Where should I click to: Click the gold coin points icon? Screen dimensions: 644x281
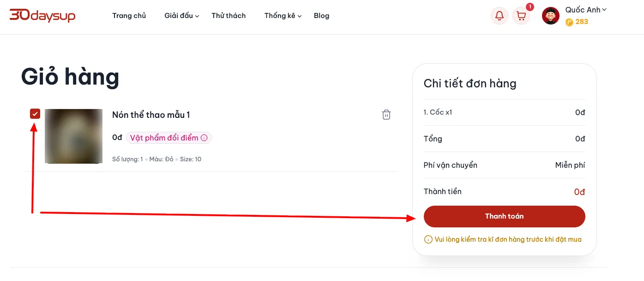(569, 22)
